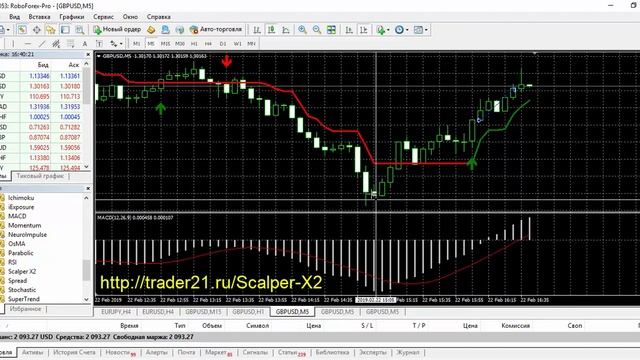Select SuperTrend indicator in Navigator
This screenshot has height=360, width=640.
coord(24,299)
